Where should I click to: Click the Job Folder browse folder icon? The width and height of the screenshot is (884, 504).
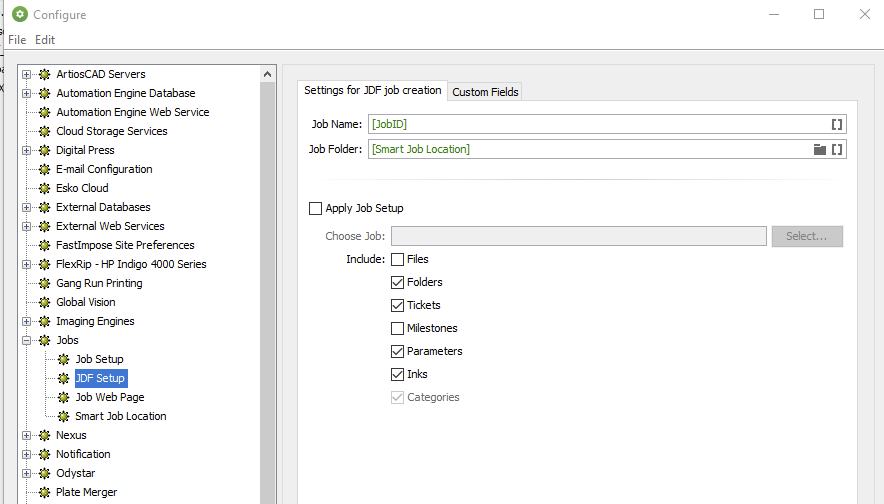coord(820,149)
